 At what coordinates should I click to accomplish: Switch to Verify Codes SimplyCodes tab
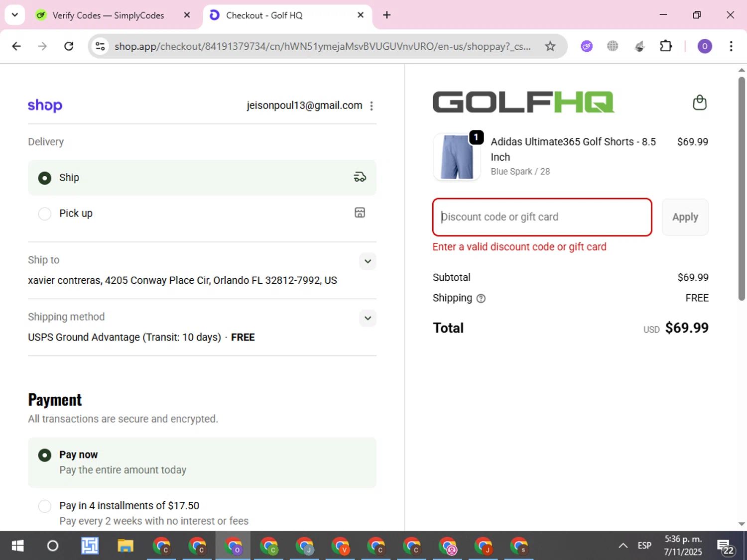[x=108, y=15]
